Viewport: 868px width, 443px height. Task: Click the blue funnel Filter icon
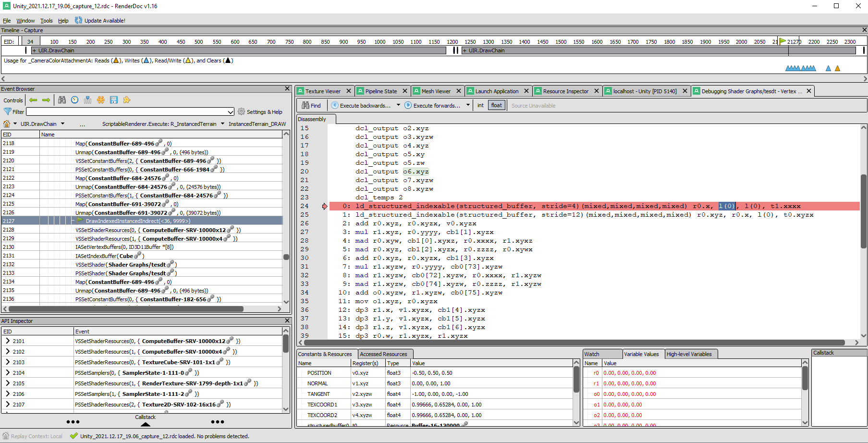click(x=7, y=111)
